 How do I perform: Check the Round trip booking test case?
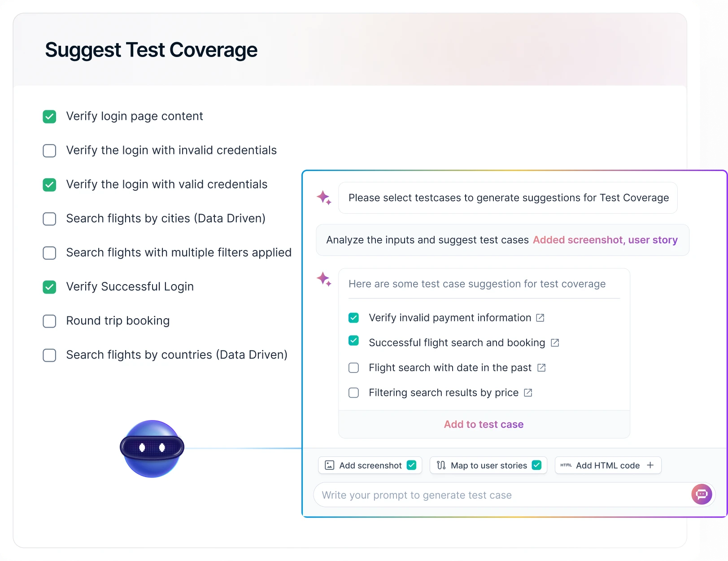tap(49, 321)
